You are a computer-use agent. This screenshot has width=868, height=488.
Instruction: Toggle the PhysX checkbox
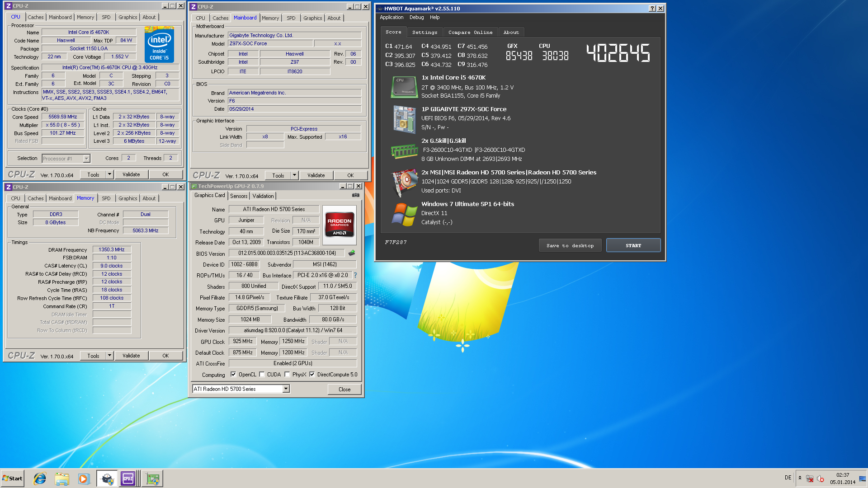pyautogui.click(x=287, y=375)
